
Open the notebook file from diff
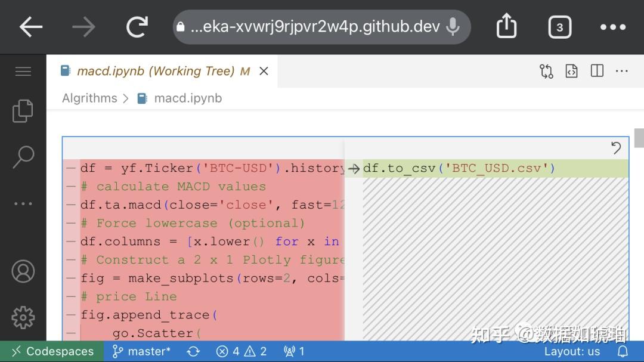(x=571, y=71)
